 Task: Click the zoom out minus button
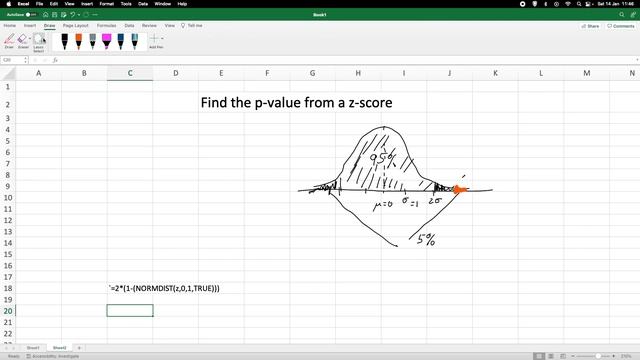click(573, 356)
